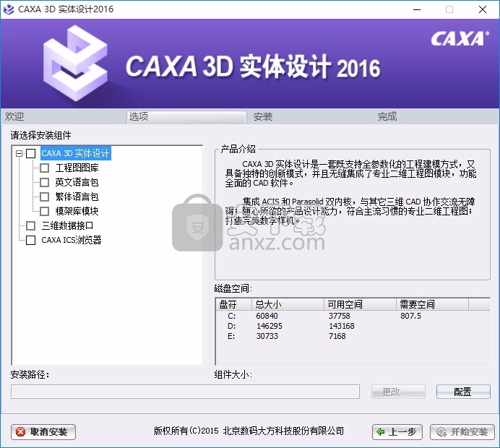Check the CAXA ICS浏览器 checkbox
Screen dimensions: 500x448
[x=30, y=240]
